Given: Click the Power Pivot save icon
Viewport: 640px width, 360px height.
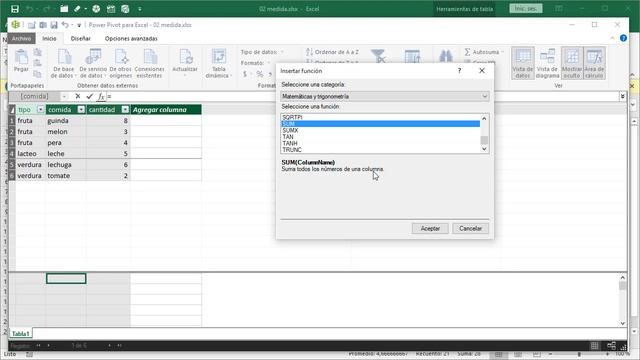Looking at the screenshot, I should (x=53, y=25).
